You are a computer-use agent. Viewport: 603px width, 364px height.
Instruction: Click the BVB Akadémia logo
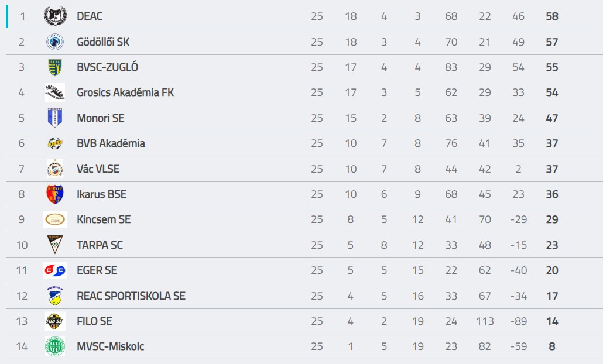(55, 143)
